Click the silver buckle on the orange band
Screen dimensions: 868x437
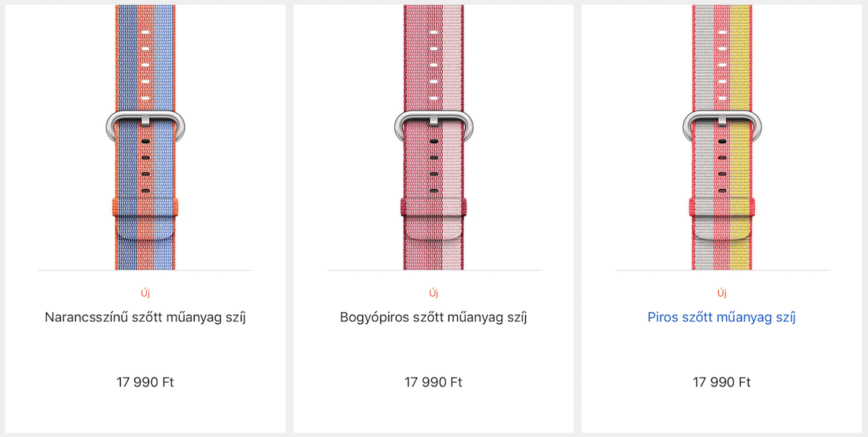point(145,125)
